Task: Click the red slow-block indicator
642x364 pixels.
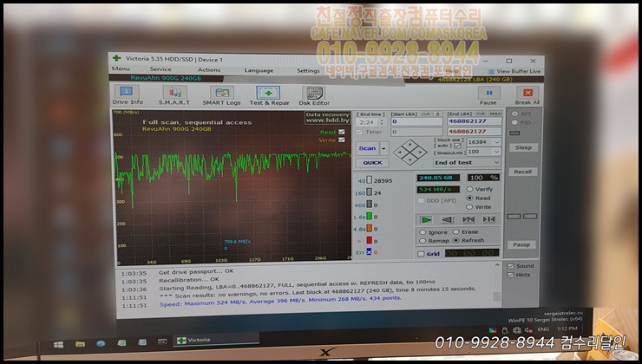Action: 369,240
